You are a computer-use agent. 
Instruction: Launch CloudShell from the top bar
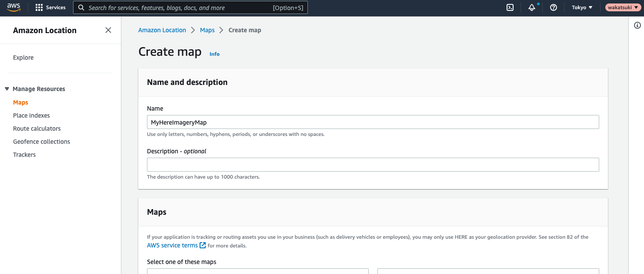click(x=511, y=7)
